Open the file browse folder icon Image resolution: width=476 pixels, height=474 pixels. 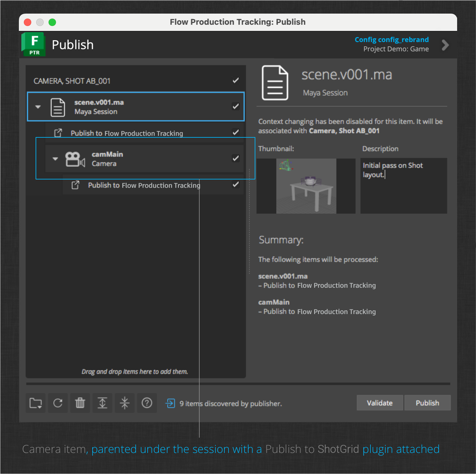pyautogui.click(x=36, y=403)
